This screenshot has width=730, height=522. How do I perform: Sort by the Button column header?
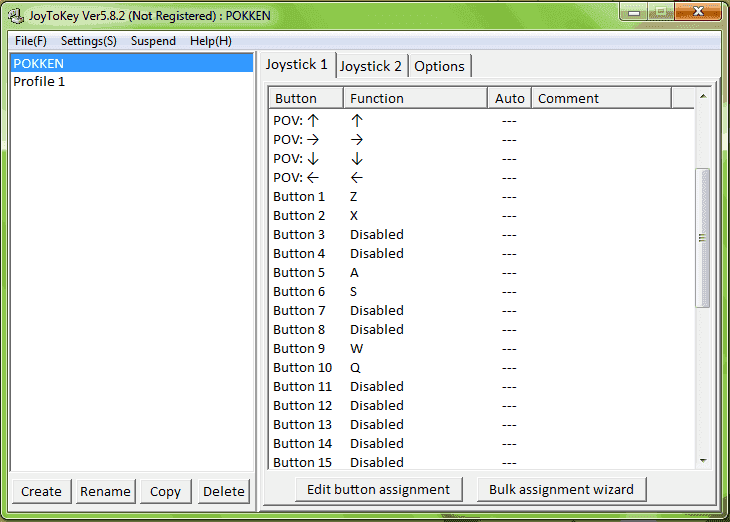tap(306, 98)
